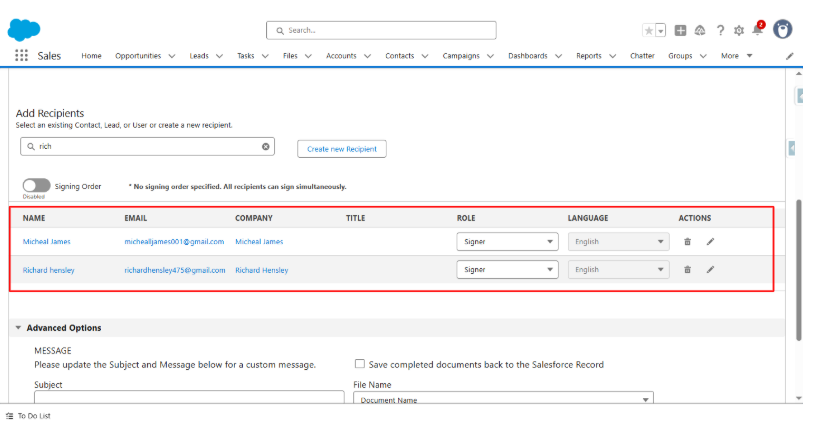Viewport: 816px width, 427px height.
Task: Click the Help question mark icon
Action: [720, 30]
